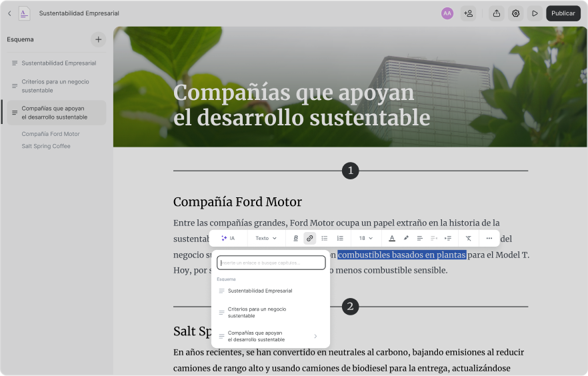
Task: Toggle the link button in toolbar
Action: [310, 239]
